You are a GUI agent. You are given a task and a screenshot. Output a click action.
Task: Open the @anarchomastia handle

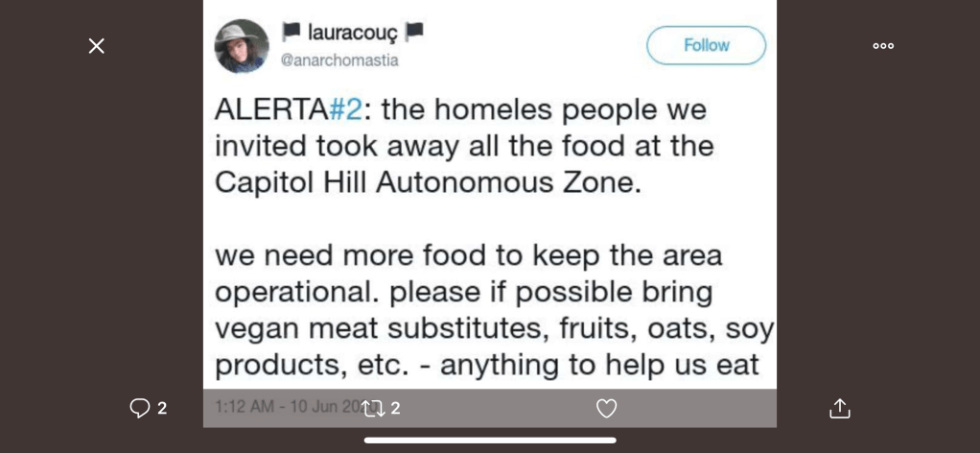point(339,60)
